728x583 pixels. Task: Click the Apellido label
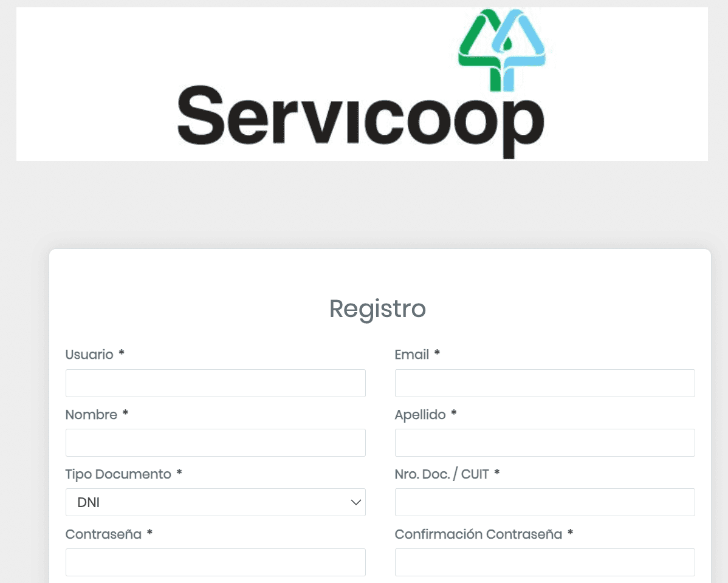(x=420, y=415)
